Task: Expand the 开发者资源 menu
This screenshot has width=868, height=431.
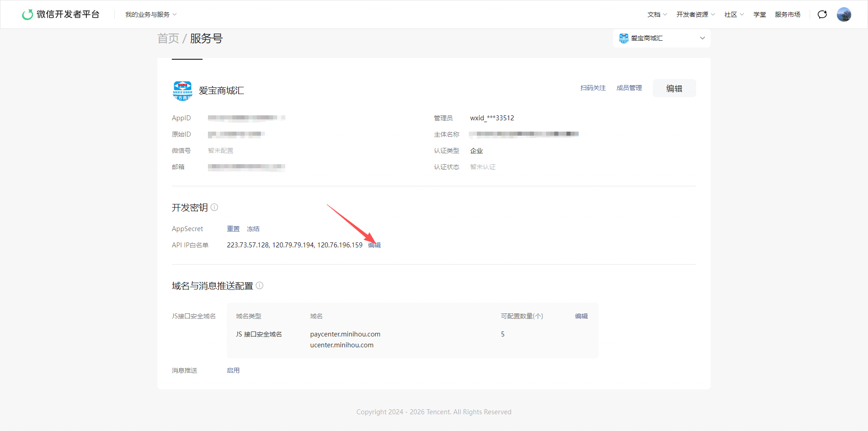Action: click(695, 14)
